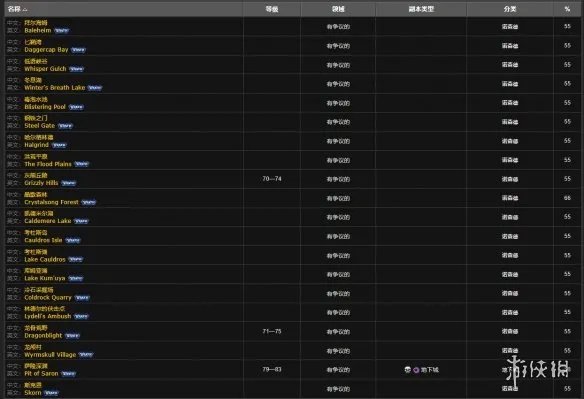Sort by the % column header
This screenshot has height=399, width=584.
click(567, 9)
